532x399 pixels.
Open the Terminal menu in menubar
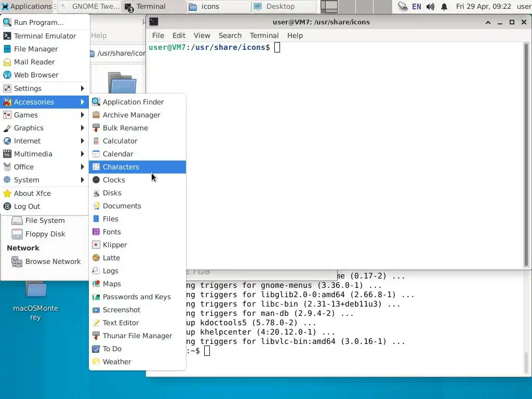coord(264,36)
